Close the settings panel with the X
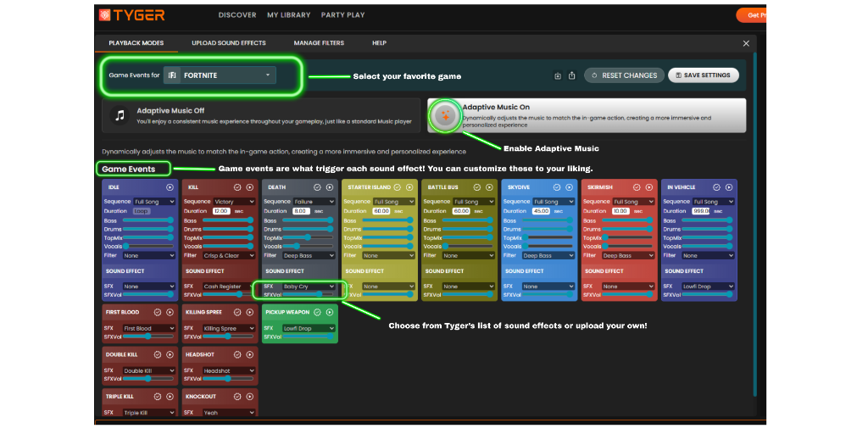Image resolution: width=868 pixels, height=434 pixels. [x=746, y=43]
